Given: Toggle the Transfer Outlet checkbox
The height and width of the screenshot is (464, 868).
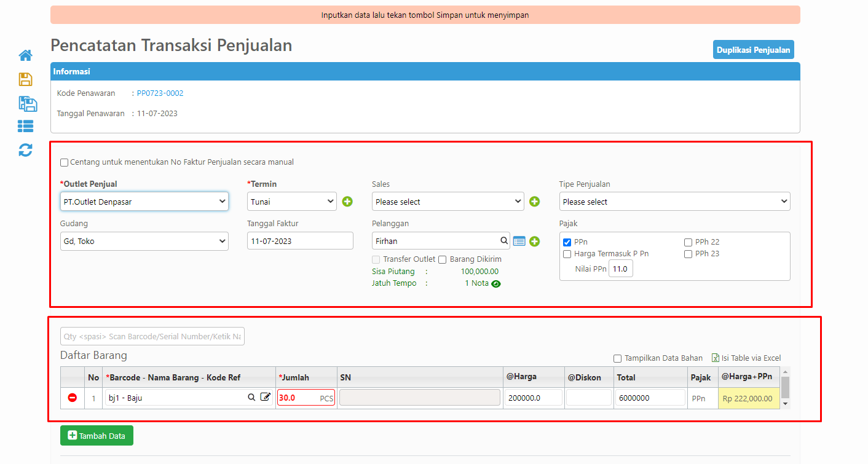Looking at the screenshot, I should pyautogui.click(x=376, y=260).
